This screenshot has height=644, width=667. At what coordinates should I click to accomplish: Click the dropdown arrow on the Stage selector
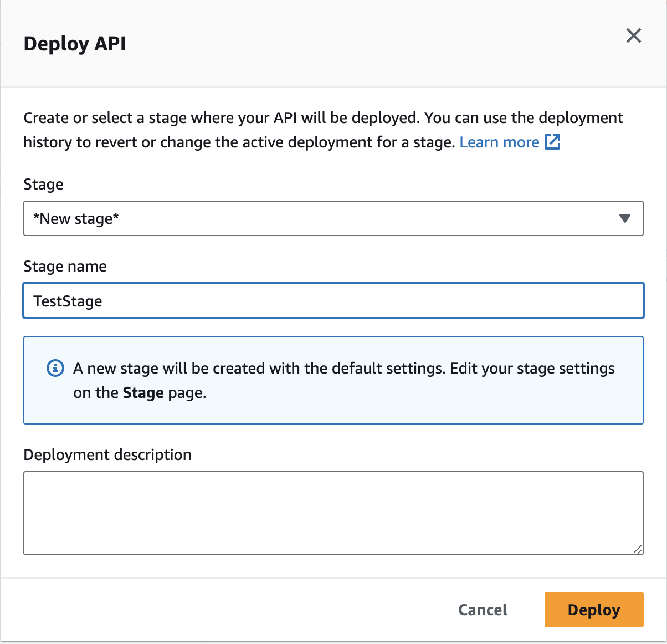[x=625, y=218]
